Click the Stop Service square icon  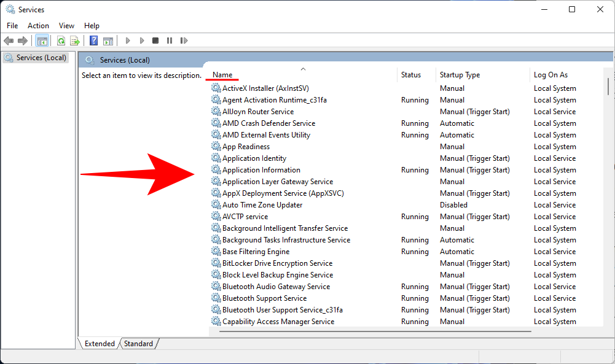[x=155, y=40]
